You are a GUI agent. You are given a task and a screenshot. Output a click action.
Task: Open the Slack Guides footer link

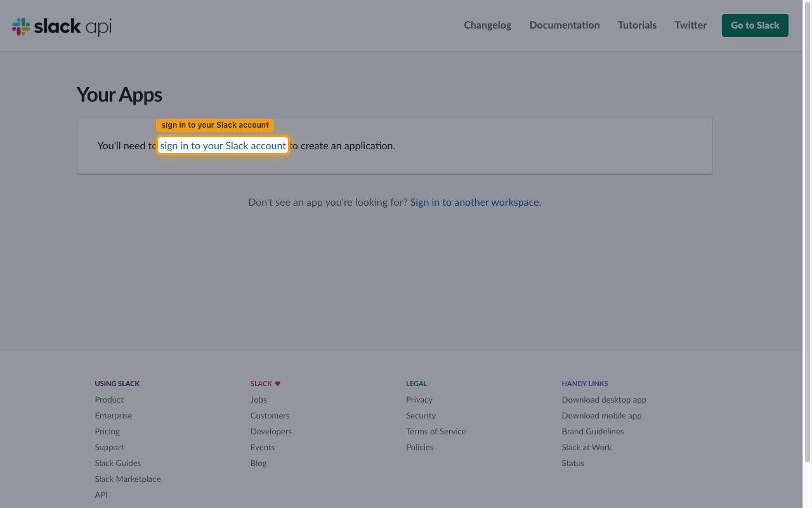point(118,463)
